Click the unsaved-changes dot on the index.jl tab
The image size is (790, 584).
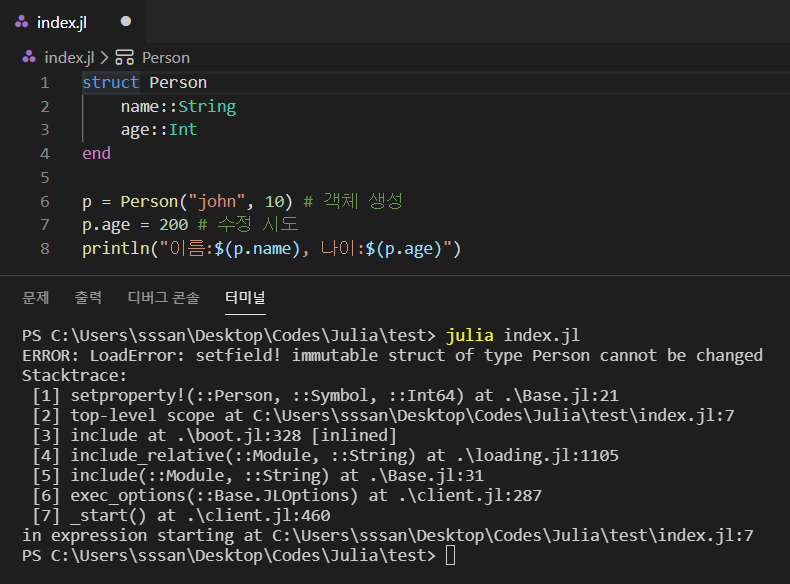(x=125, y=21)
